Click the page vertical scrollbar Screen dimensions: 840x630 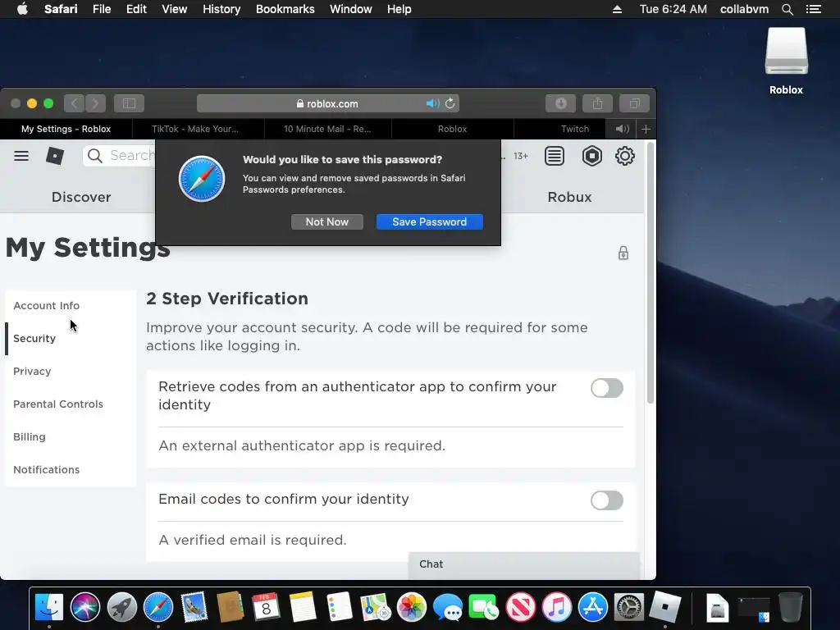click(x=651, y=273)
